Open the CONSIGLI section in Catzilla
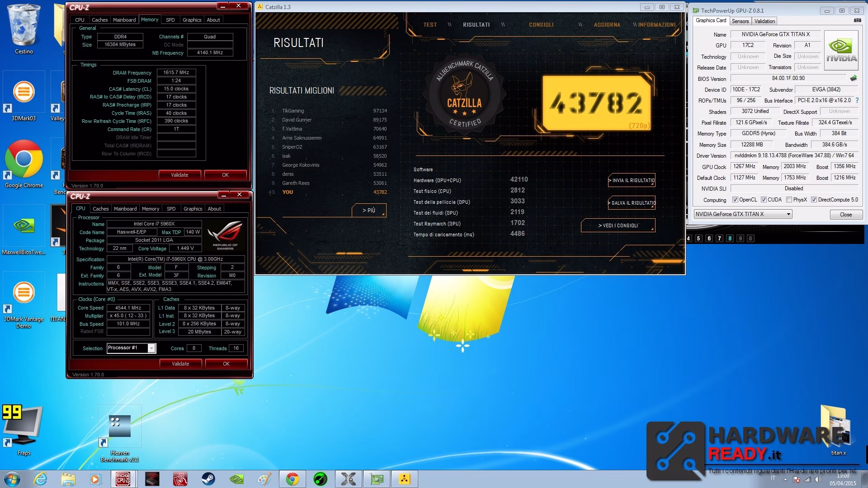Viewport: 868px width, 488px height. pos(541,25)
